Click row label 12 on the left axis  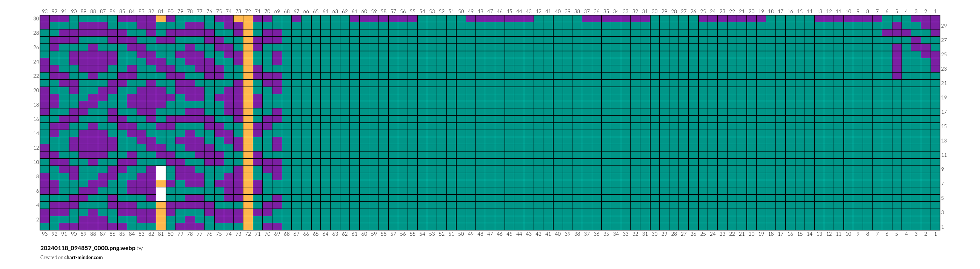pos(36,148)
